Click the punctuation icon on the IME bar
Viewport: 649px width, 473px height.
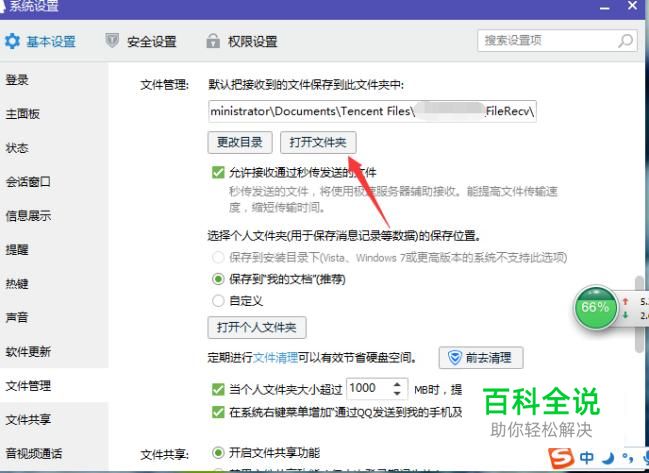[627, 458]
